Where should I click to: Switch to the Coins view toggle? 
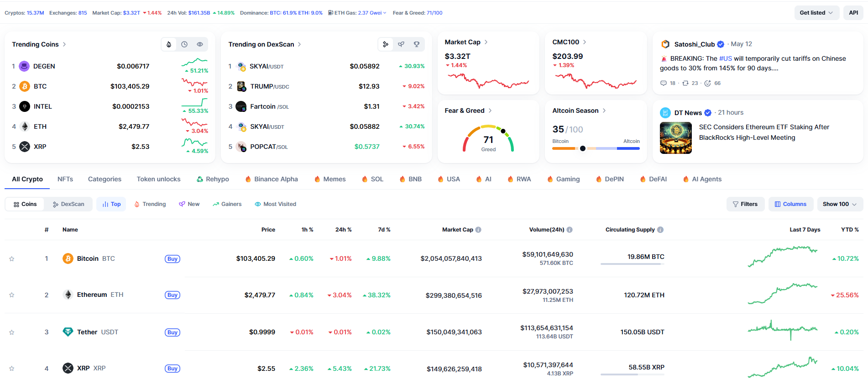25,204
